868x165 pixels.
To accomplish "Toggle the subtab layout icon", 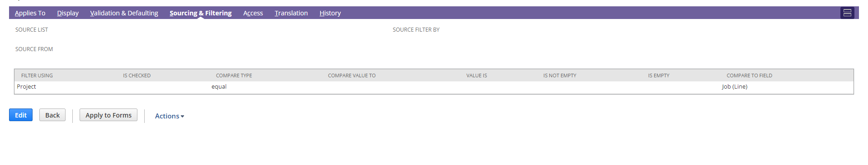I will pyautogui.click(x=847, y=13).
